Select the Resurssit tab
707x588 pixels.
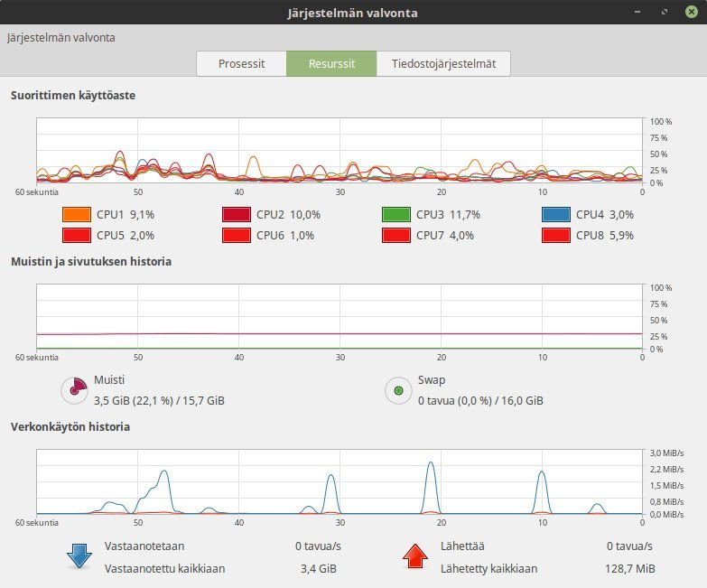point(331,64)
